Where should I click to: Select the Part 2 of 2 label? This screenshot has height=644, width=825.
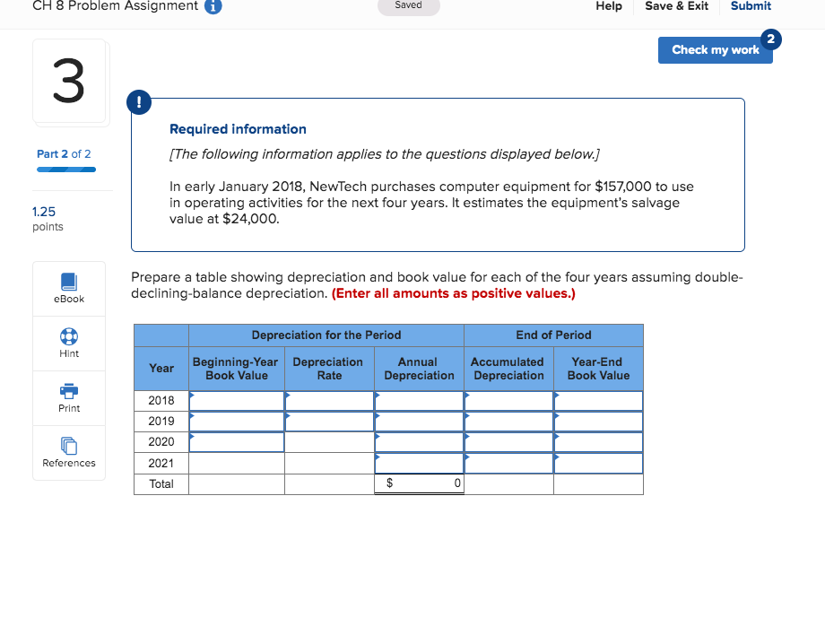64,153
